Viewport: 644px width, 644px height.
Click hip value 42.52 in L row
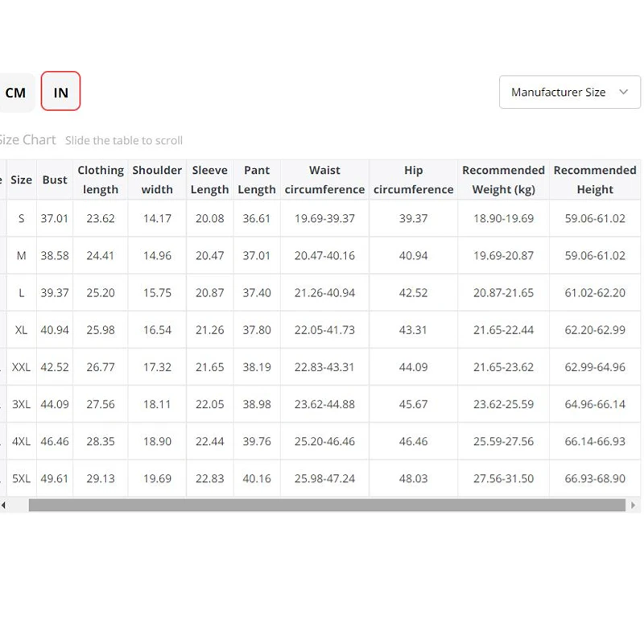[x=413, y=293]
